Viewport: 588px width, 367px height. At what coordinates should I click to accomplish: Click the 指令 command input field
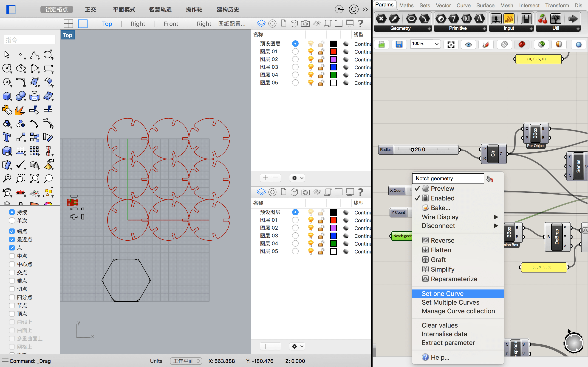[30, 40]
